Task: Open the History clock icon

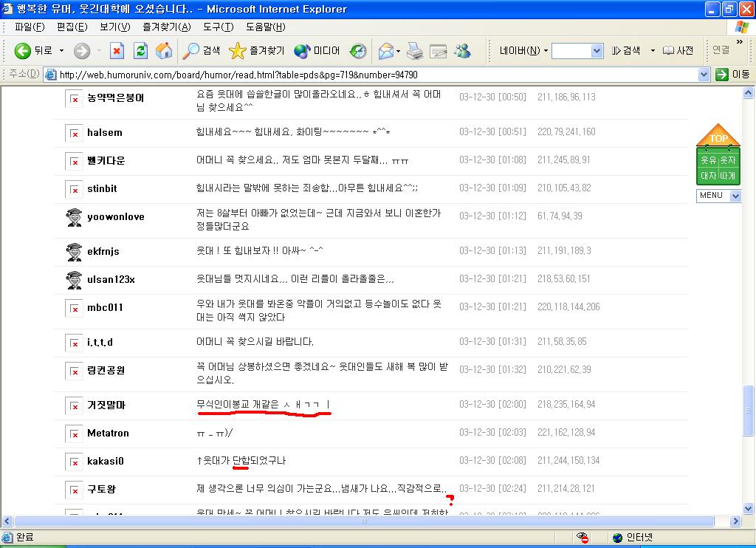Action: [358, 51]
